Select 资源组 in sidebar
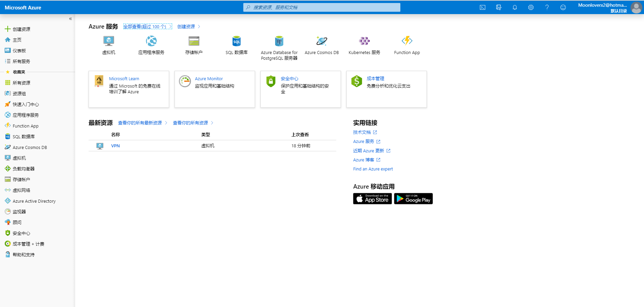Viewport: 644px width, 307px height. (19, 94)
